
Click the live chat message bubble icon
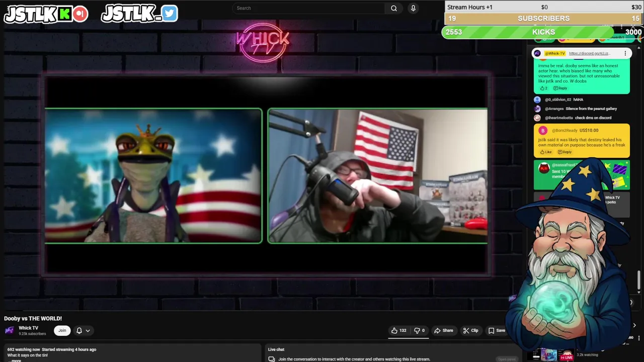tap(272, 359)
